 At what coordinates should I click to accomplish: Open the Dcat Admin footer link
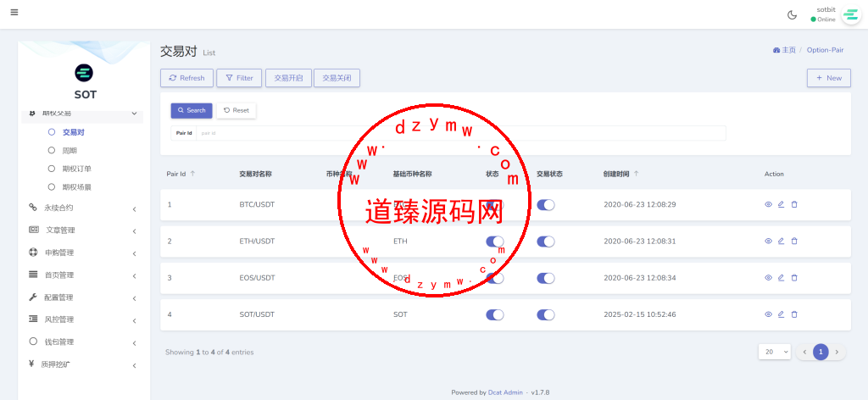505,392
